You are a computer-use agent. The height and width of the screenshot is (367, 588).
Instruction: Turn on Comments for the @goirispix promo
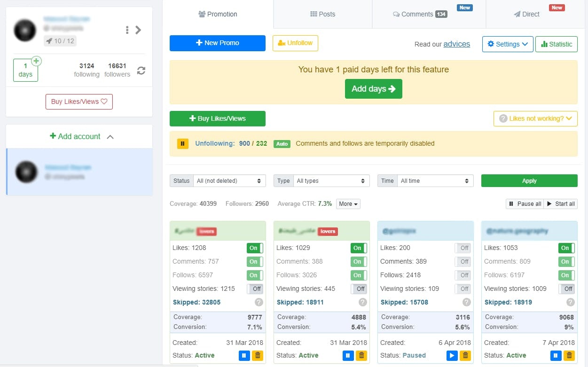[463, 261]
